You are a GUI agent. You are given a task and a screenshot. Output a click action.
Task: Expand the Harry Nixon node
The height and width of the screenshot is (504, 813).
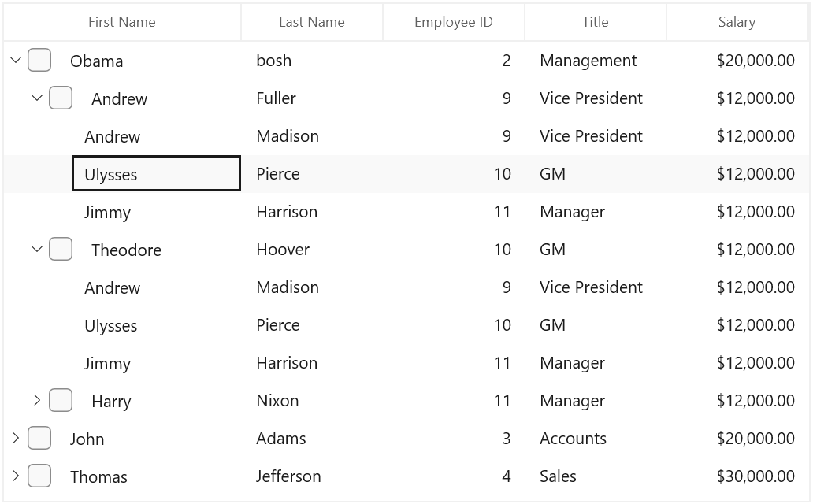click(x=37, y=400)
